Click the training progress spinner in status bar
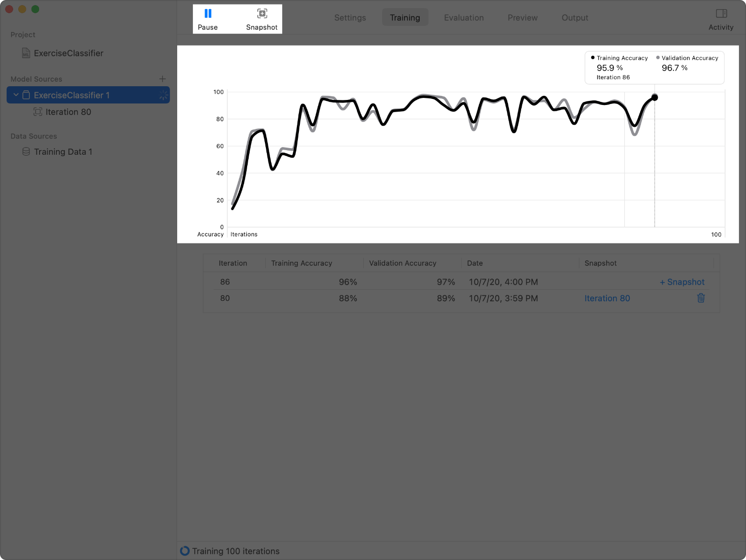The image size is (746, 560). pos(185,551)
